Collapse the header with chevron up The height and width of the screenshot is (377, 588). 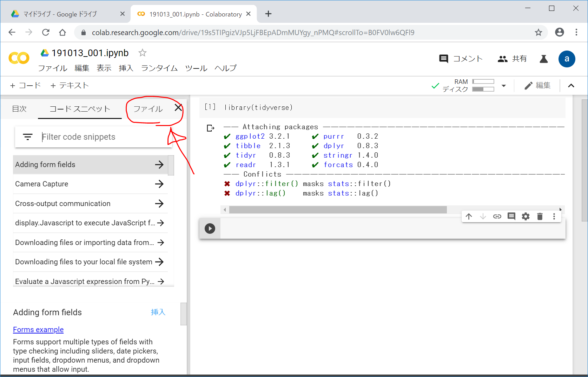tap(571, 86)
